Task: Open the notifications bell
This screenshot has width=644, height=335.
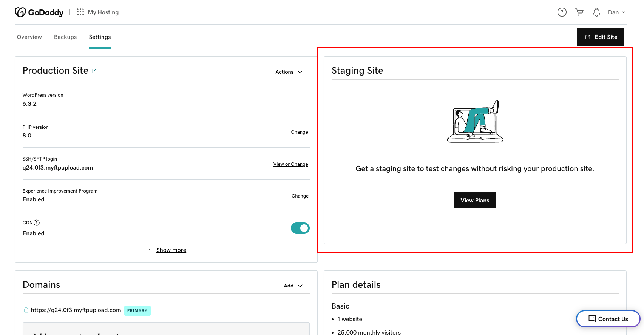Action: (x=596, y=12)
